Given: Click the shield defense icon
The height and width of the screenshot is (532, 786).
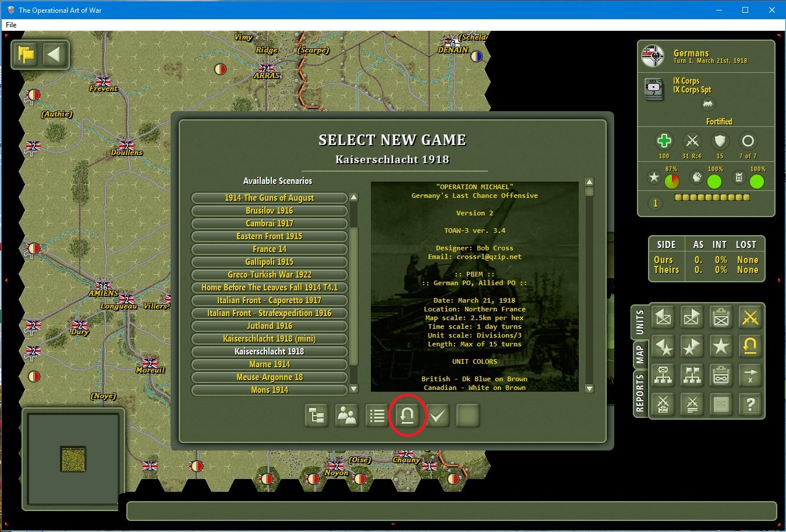Looking at the screenshot, I should tap(720, 141).
